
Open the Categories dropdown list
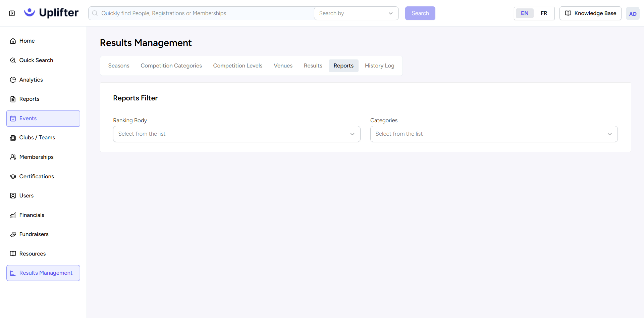pyautogui.click(x=494, y=134)
